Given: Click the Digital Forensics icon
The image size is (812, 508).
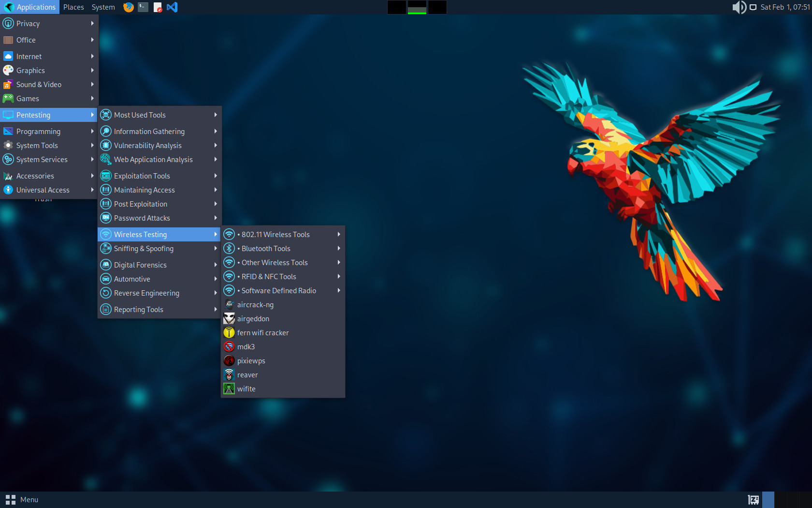Looking at the screenshot, I should pos(106,265).
